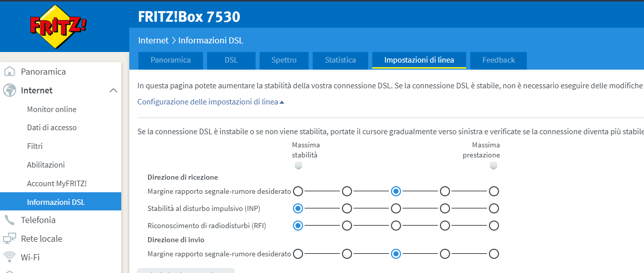644x273 pixels.
Task: Click the FRITZ! logo
Action: [x=59, y=26]
